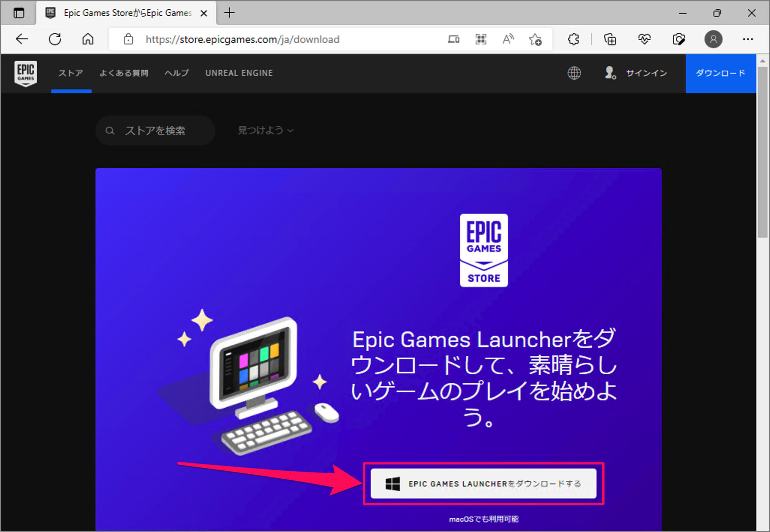Refresh the page with the reload icon
The image size is (770, 532).
[55, 39]
